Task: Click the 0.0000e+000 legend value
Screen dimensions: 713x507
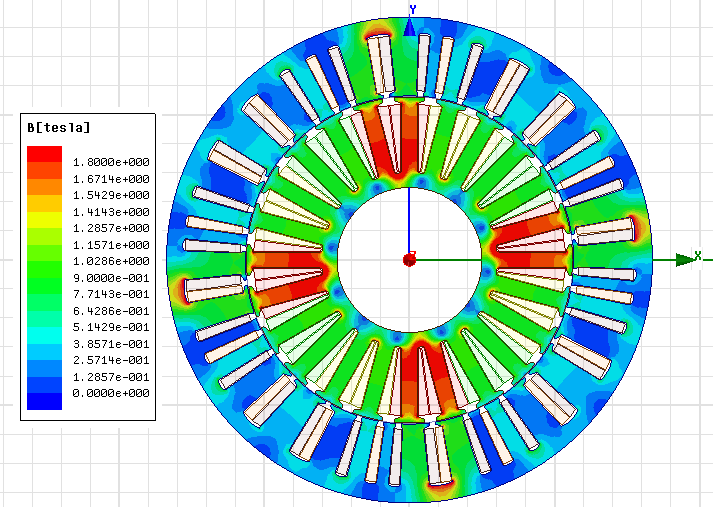Action: [x=112, y=393]
